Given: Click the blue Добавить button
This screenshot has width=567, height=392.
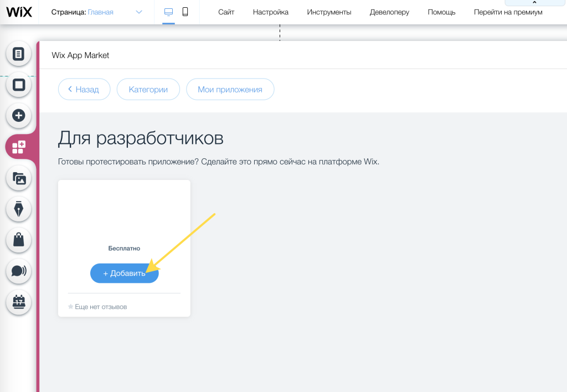Looking at the screenshot, I should (125, 274).
